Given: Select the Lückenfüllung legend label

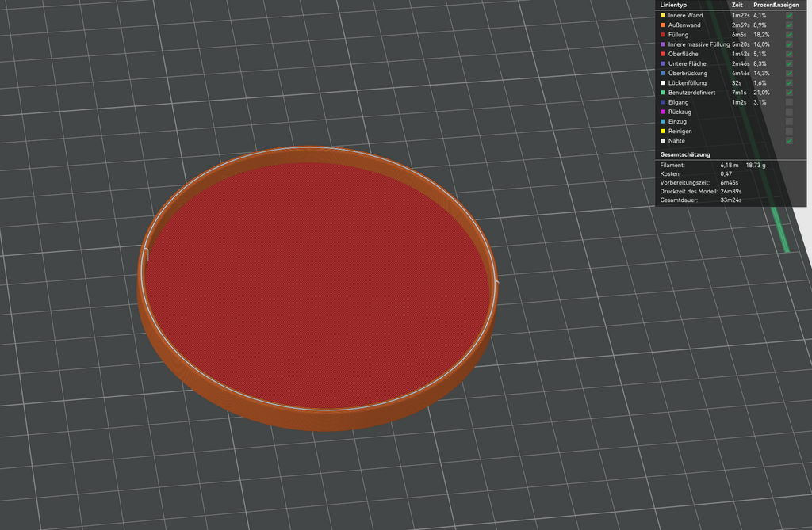Looking at the screenshot, I should [x=688, y=83].
